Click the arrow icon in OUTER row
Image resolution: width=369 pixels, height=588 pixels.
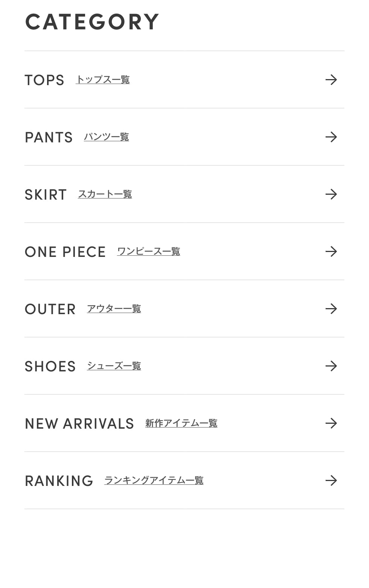[x=331, y=309]
